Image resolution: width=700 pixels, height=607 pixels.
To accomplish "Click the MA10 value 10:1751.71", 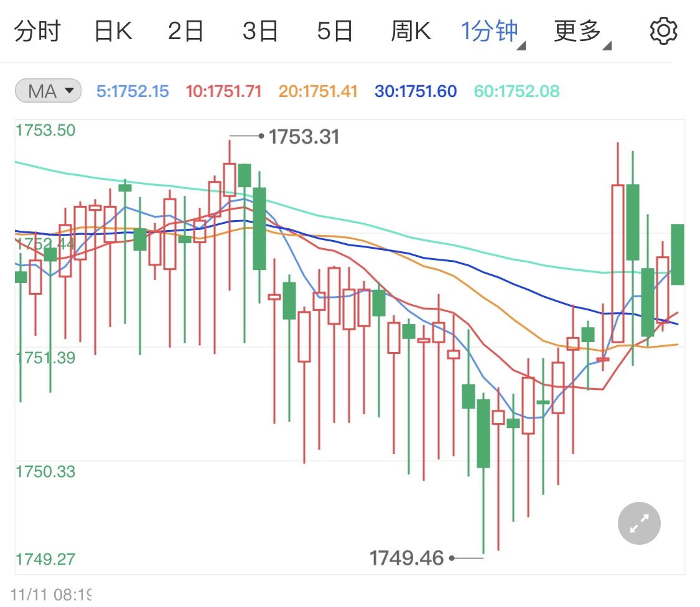I will pos(223,91).
